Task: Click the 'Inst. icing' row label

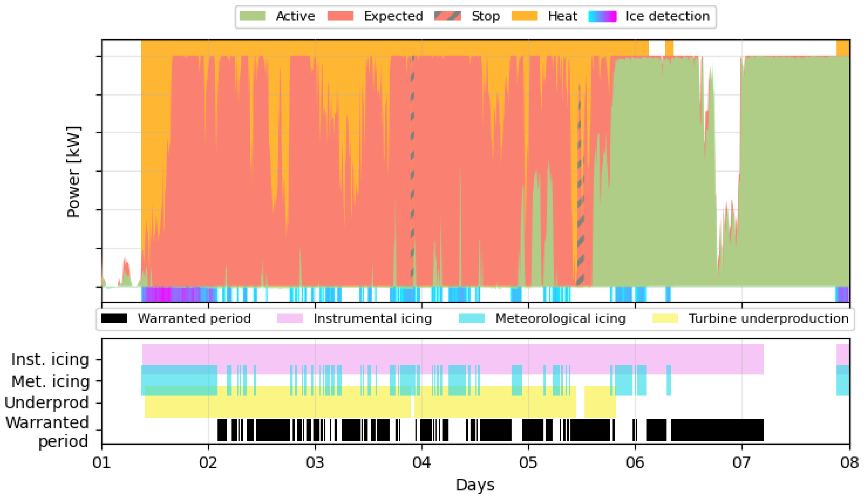Action: point(50,360)
